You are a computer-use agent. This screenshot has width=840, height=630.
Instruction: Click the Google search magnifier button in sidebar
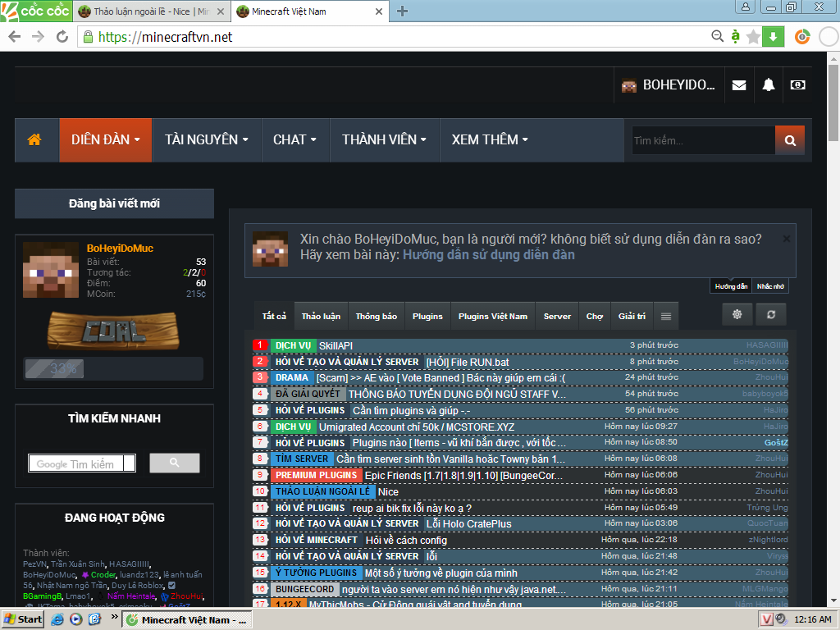point(175,463)
